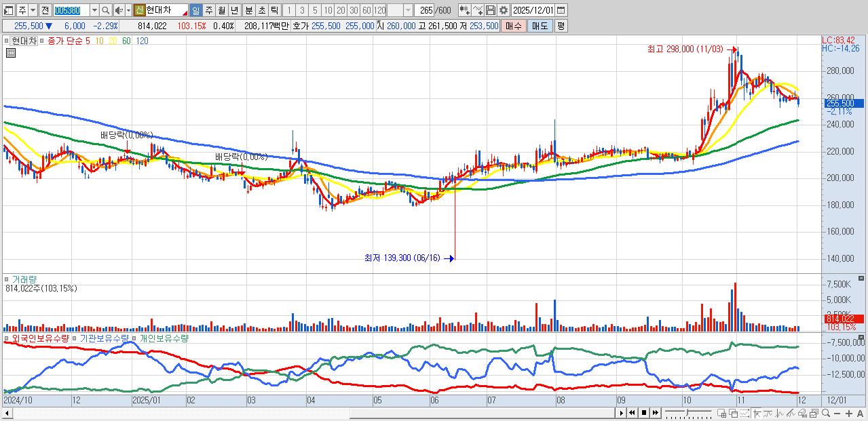Click the 매도 sell button
Viewport: 868px width, 421px height.
click(540, 26)
